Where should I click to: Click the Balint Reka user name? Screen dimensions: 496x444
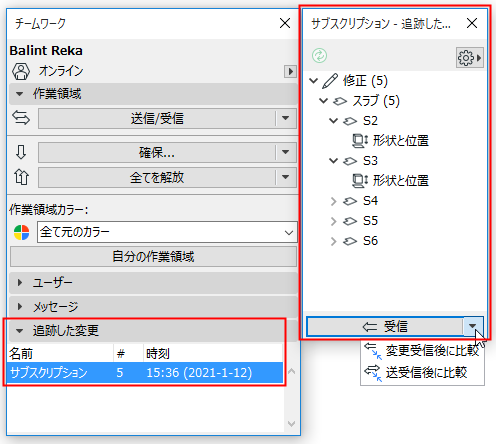tap(46, 51)
